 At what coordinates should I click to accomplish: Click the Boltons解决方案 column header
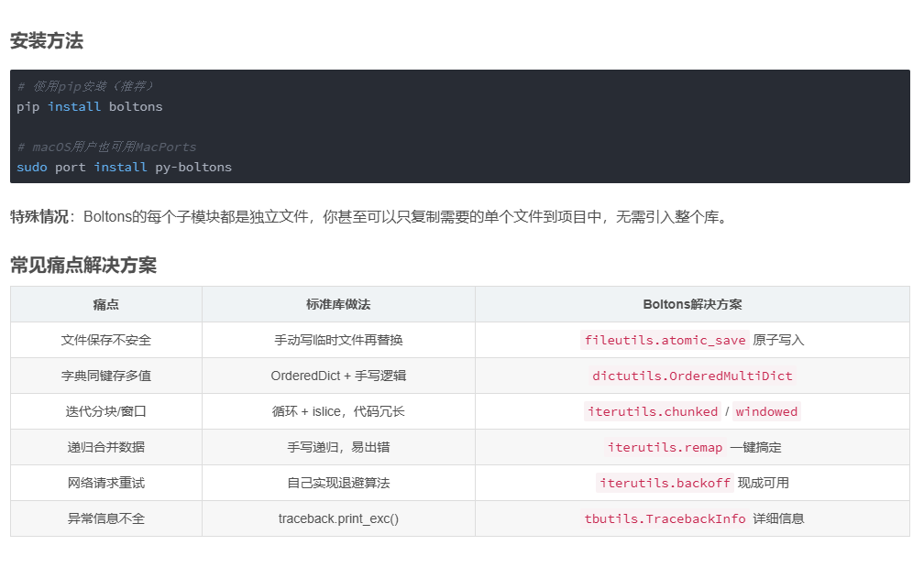click(x=692, y=304)
